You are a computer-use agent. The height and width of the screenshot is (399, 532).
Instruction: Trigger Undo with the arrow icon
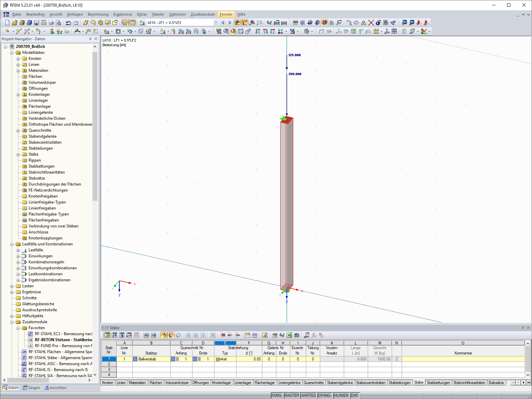69,23
